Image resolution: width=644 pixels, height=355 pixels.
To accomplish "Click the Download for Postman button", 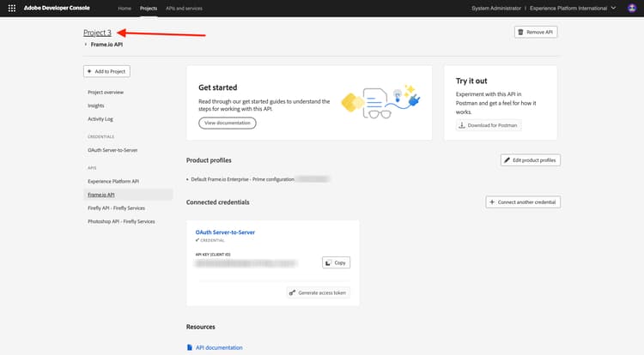I will 489,125.
